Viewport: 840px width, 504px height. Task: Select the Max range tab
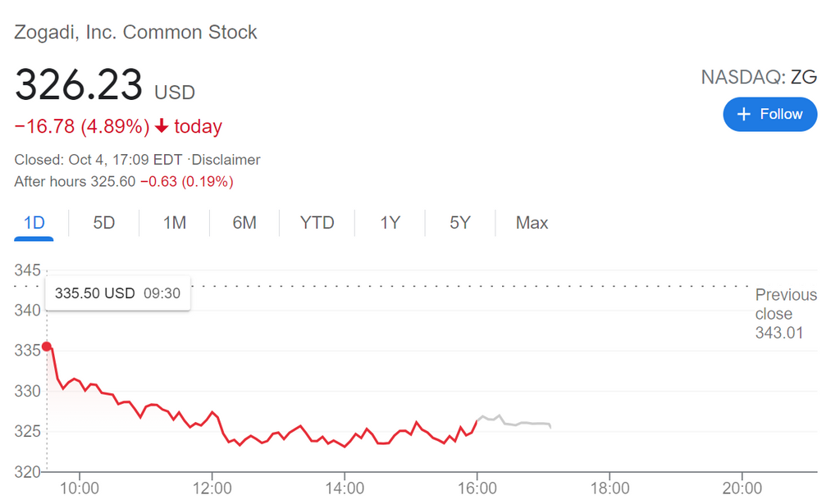(532, 223)
